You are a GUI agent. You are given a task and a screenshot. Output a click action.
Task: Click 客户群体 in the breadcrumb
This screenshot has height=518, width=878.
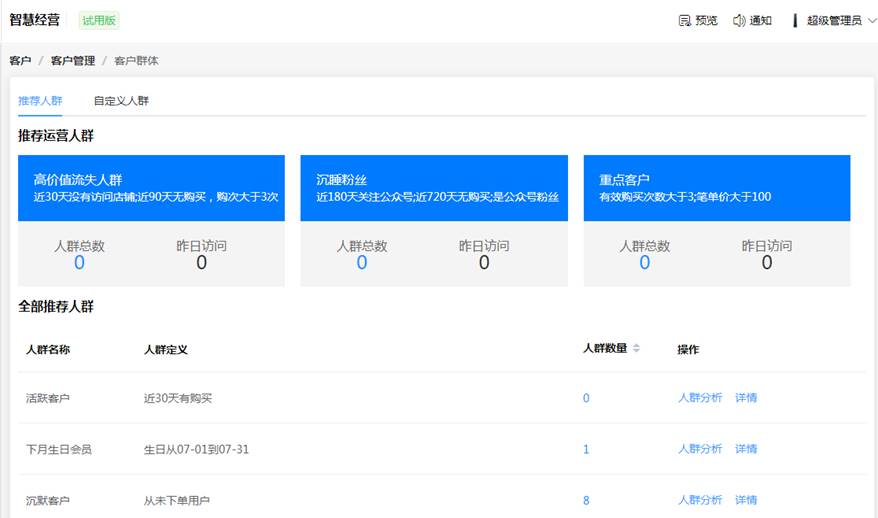[136, 60]
